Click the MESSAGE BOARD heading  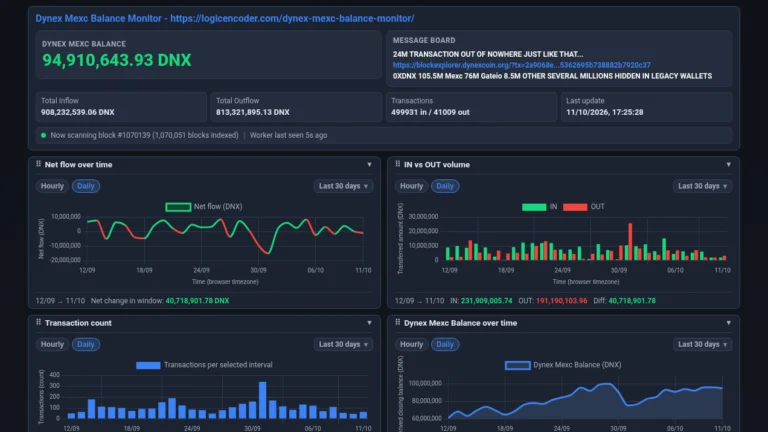tap(424, 41)
